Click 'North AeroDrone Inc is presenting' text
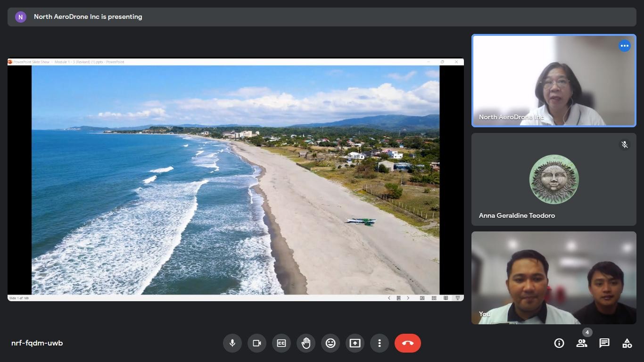This screenshot has height=362, width=644. click(x=88, y=16)
